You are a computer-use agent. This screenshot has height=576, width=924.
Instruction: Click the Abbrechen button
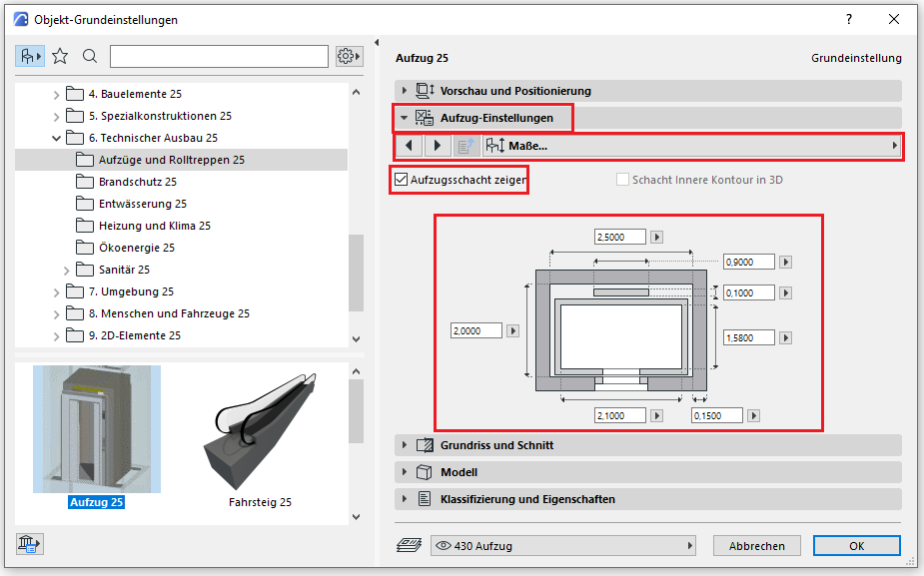(756, 546)
